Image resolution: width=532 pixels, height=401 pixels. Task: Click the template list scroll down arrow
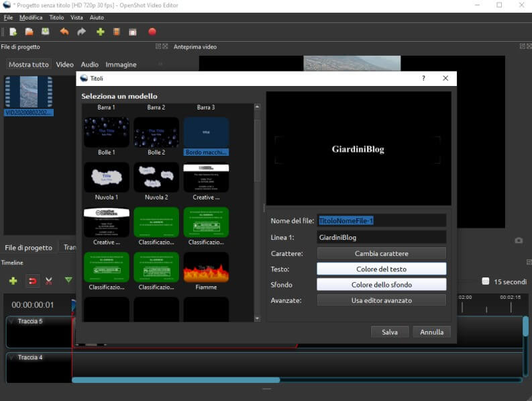[257, 318]
